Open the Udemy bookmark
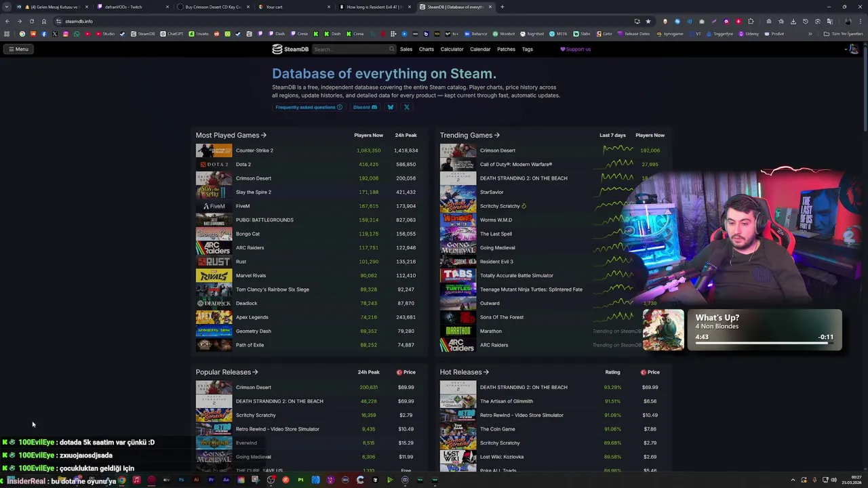The width and height of the screenshot is (868, 488). pos(748,34)
